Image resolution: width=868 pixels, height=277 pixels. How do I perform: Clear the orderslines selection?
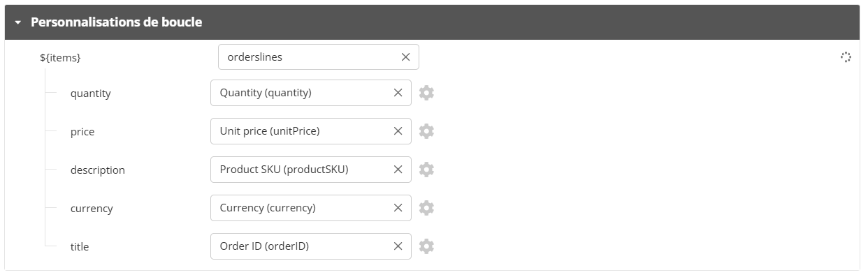(405, 57)
